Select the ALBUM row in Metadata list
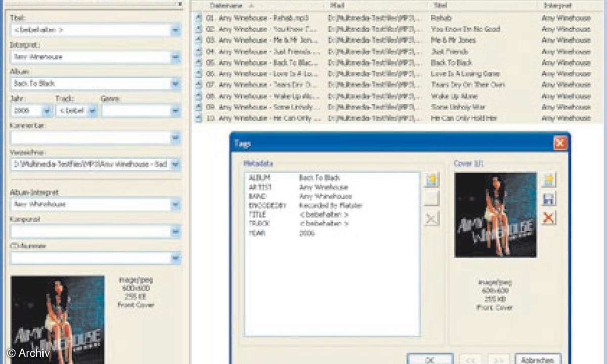The height and width of the screenshot is (364, 607). tap(332, 178)
